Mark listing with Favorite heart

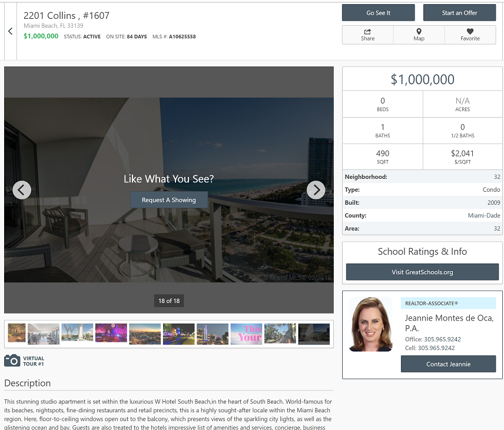(x=470, y=35)
